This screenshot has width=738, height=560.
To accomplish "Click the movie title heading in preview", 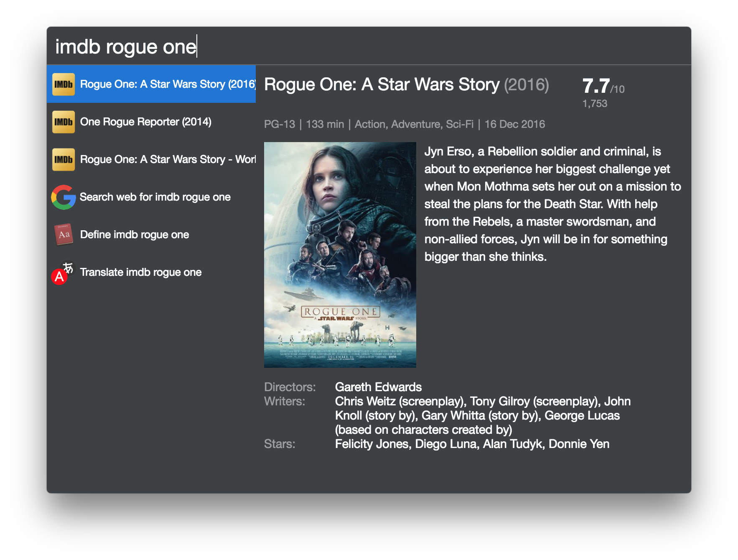I will 407,84.
